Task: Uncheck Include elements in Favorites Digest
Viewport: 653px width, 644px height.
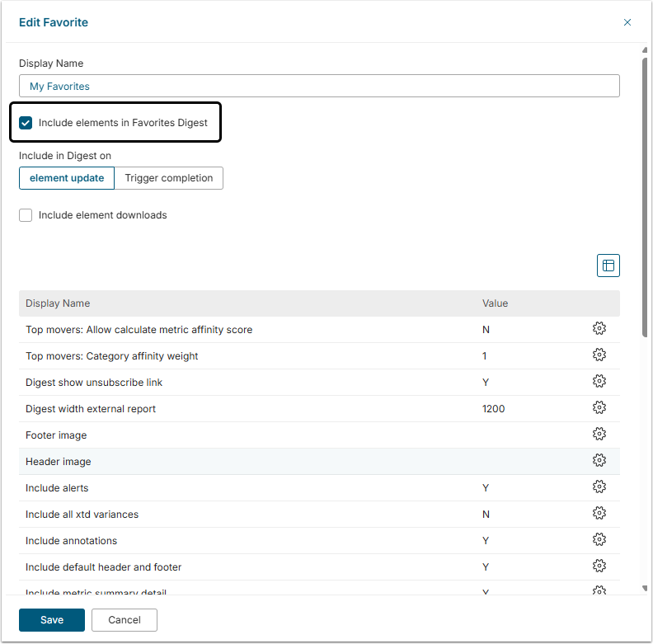Action: coord(26,123)
